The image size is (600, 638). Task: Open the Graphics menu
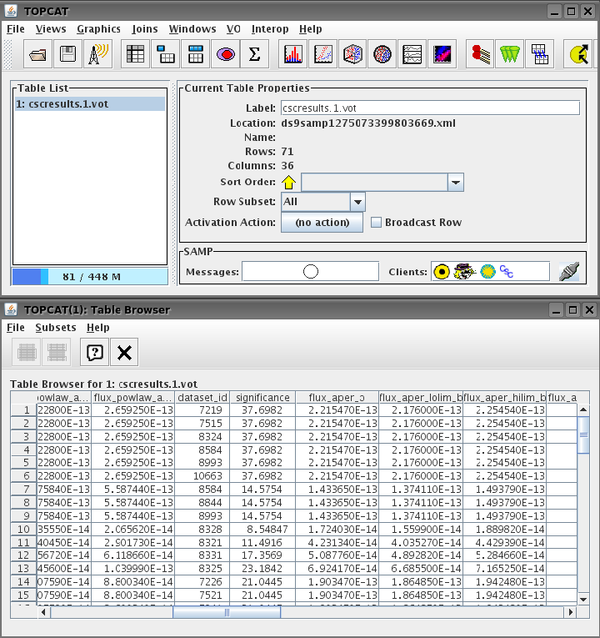tap(99, 29)
